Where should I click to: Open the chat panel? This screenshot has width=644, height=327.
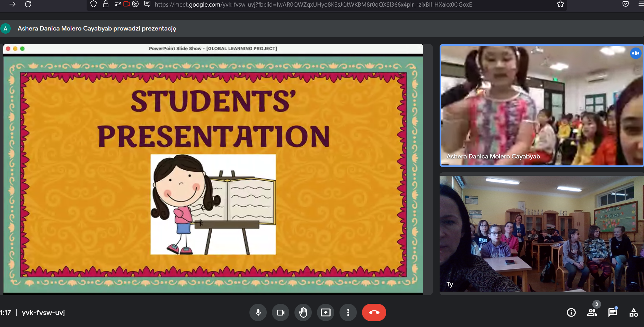click(x=612, y=312)
